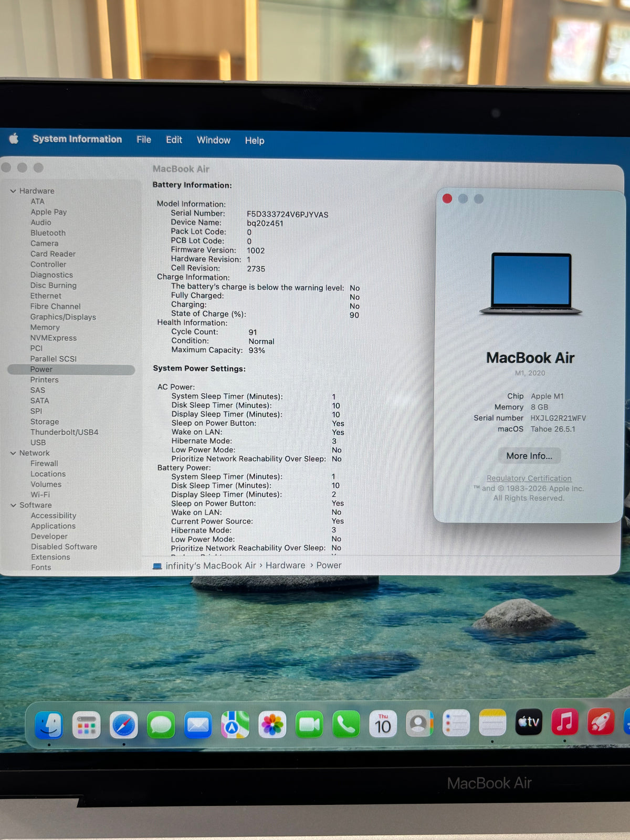This screenshot has height=840, width=630.
Task: Open the Regulatory Certification link
Action: (x=529, y=478)
